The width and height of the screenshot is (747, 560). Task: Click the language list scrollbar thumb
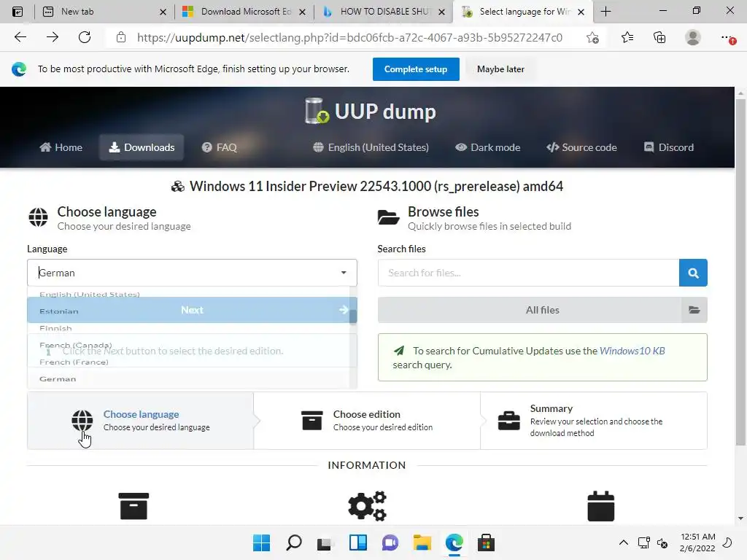(x=353, y=316)
